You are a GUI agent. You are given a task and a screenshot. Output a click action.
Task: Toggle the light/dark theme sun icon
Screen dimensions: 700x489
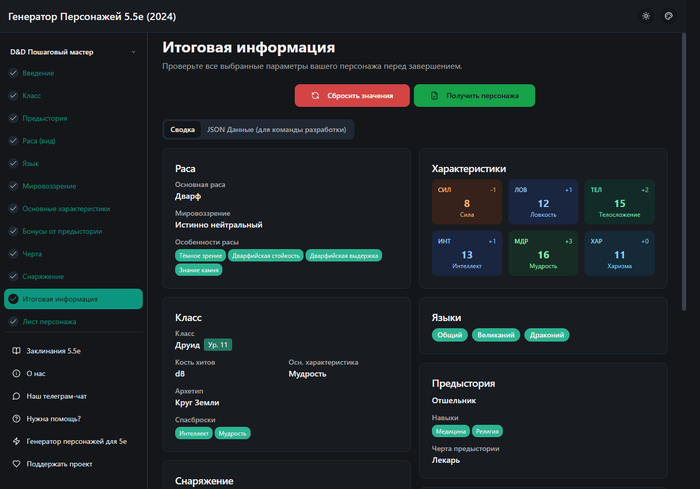(x=646, y=16)
